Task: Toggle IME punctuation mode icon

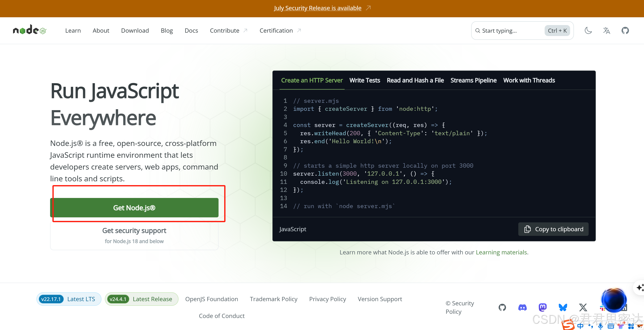Action: pos(591,326)
